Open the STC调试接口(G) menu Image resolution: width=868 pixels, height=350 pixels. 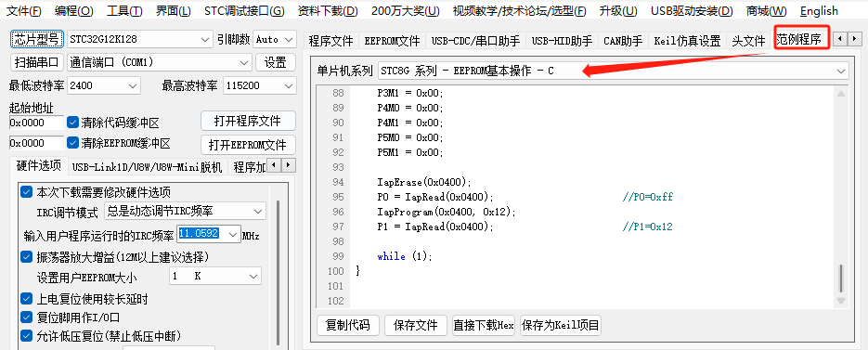click(244, 11)
